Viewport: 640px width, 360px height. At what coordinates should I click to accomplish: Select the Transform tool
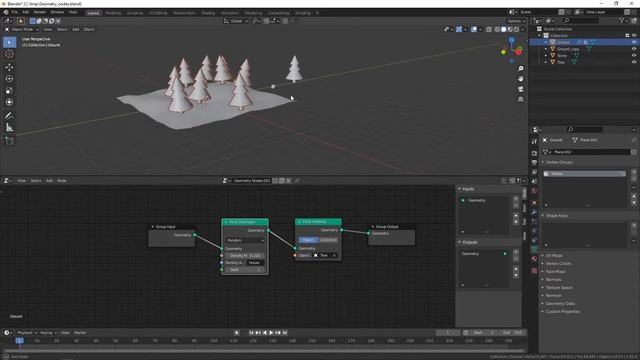pos(9,102)
